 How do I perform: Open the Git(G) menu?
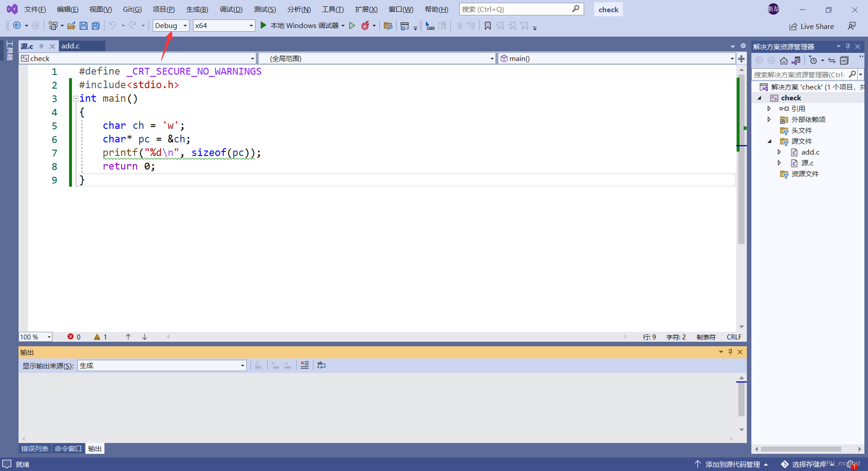pos(132,9)
